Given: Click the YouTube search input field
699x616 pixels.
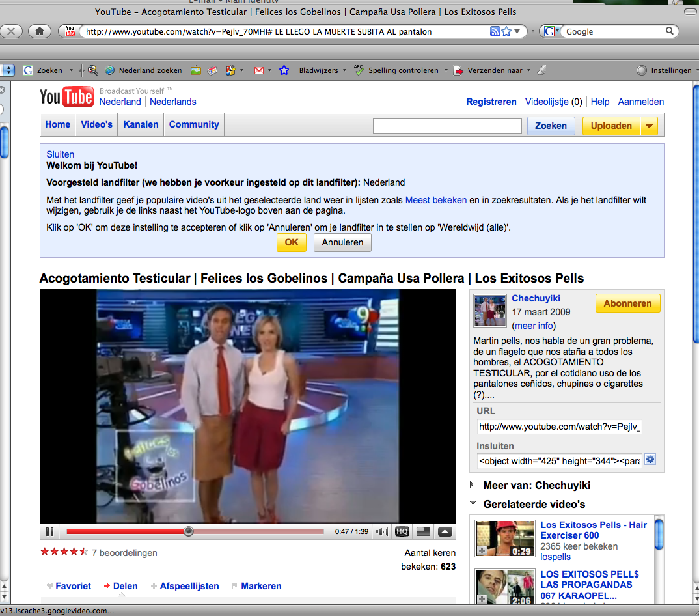Looking at the screenshot, I should [x=447, y=126].
